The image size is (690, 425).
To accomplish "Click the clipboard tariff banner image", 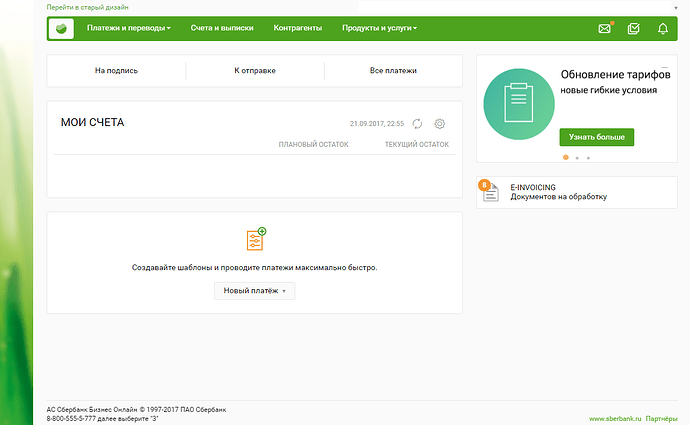I will 519,104.
